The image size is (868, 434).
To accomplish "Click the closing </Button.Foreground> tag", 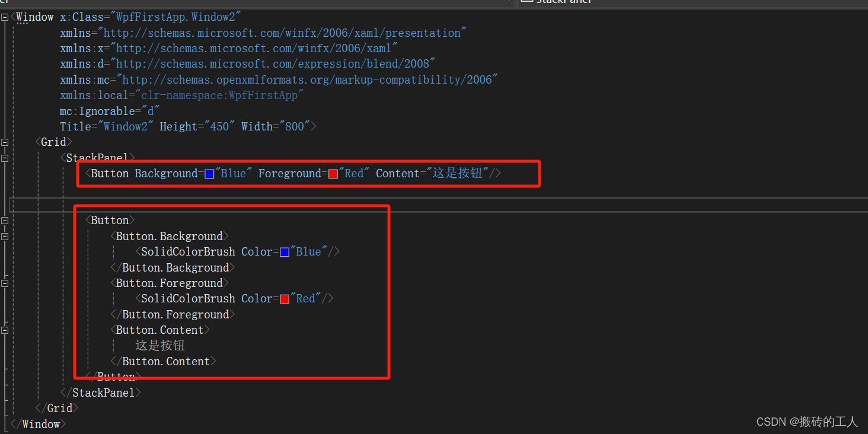I will pos(173,314).
